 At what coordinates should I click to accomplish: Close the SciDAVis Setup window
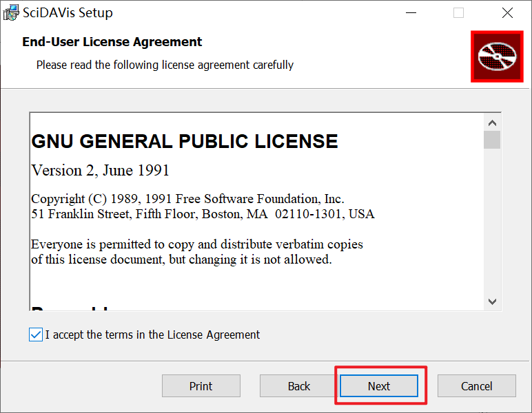(x=507, y=13)
